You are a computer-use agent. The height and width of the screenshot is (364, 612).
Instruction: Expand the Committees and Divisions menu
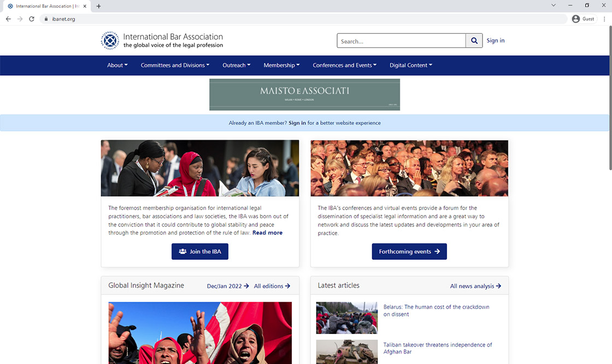tap(175, 65)
